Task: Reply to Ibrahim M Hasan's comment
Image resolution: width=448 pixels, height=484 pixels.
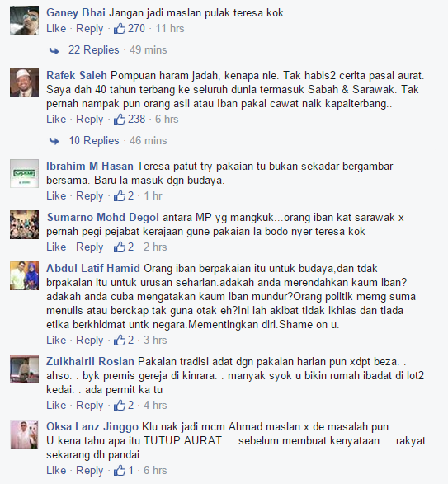Action: [90, 196]
